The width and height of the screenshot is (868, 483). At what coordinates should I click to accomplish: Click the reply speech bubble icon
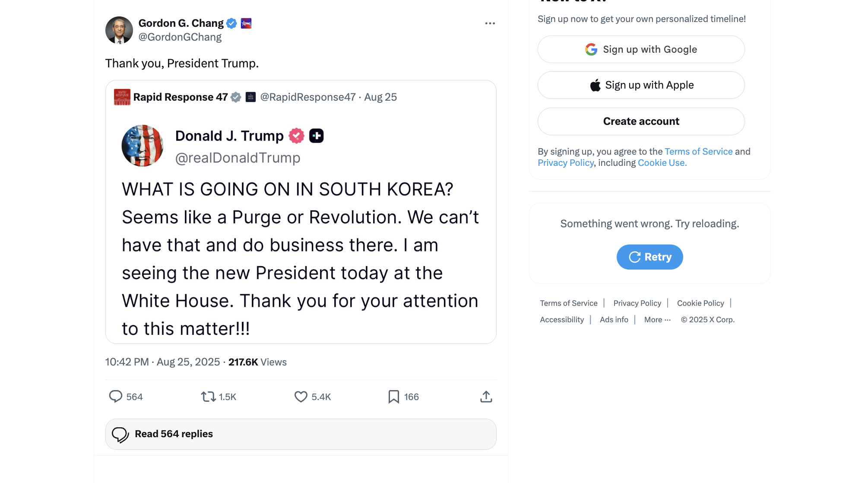pos(116,397)
